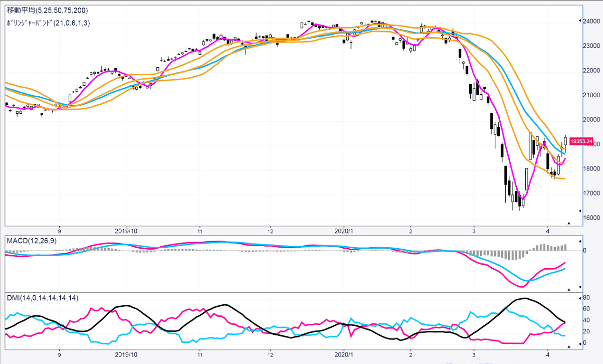603x364 pixels.
Task: Click the DMI(14,0,14,14,14,14) panel label
Action: (x=43, y=298)
